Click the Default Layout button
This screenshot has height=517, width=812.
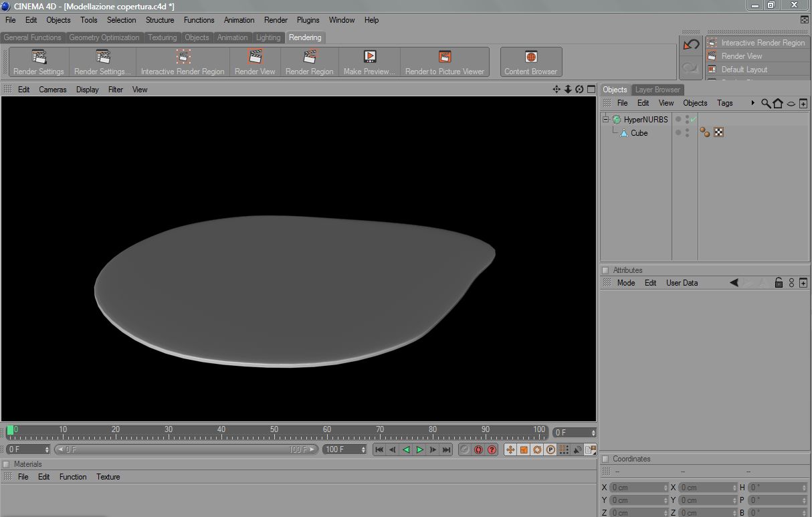(744, 70)
